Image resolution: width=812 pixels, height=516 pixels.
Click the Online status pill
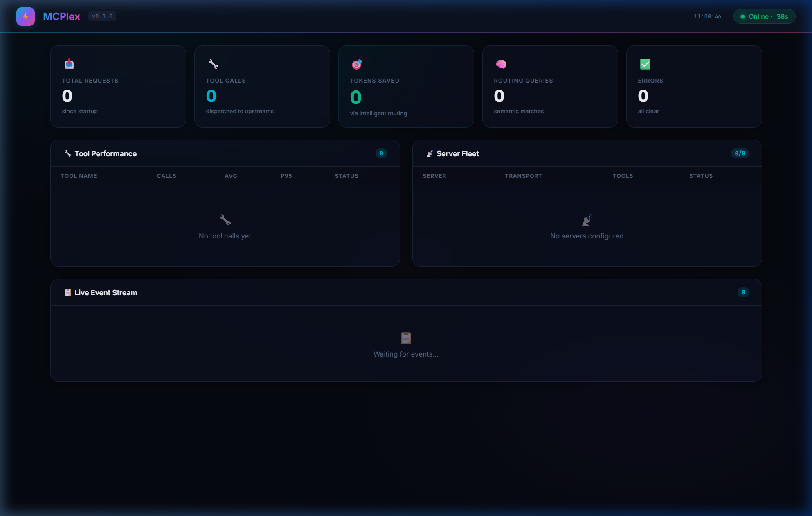[x=764, y=17]
